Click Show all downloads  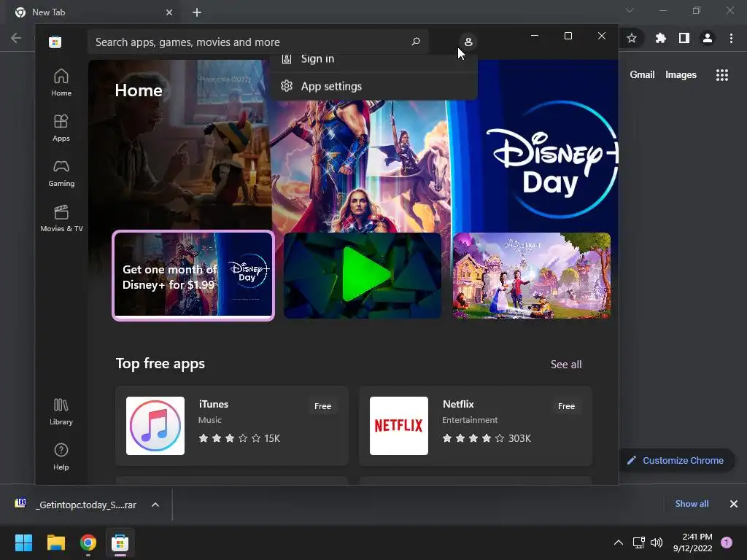[x=692, y=504]
